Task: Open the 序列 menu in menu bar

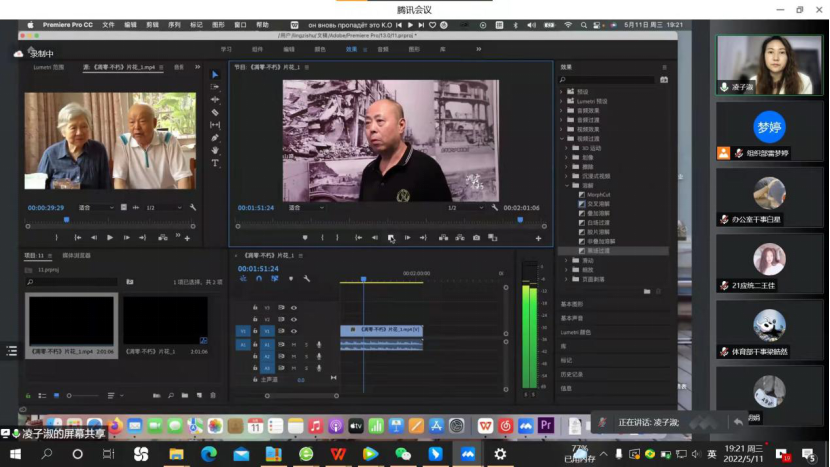Action: (x=174, y=25)
